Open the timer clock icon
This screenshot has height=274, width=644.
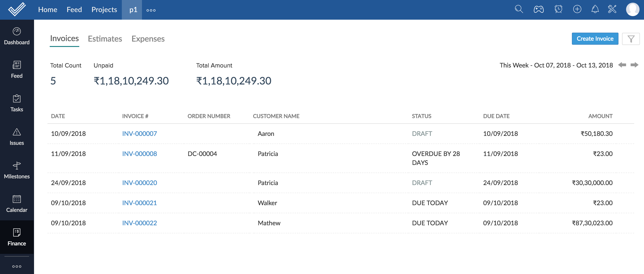coord(558,9)
